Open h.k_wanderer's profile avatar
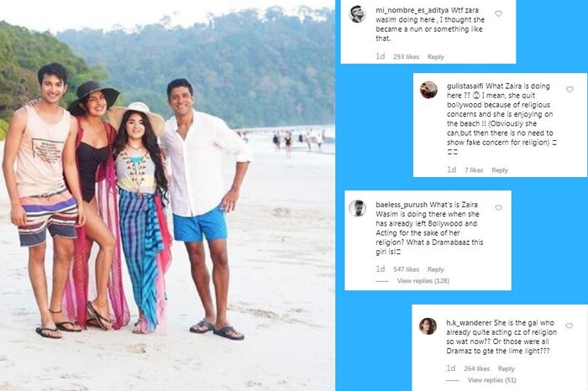This screenshot has width=588, height=391. pyautogui.click(x=428, y=325)
